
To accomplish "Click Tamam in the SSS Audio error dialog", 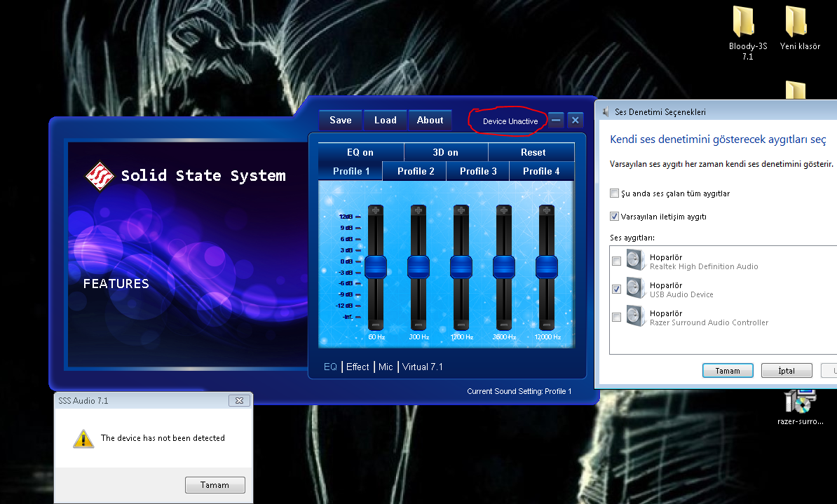I will [x=215, y=485].
